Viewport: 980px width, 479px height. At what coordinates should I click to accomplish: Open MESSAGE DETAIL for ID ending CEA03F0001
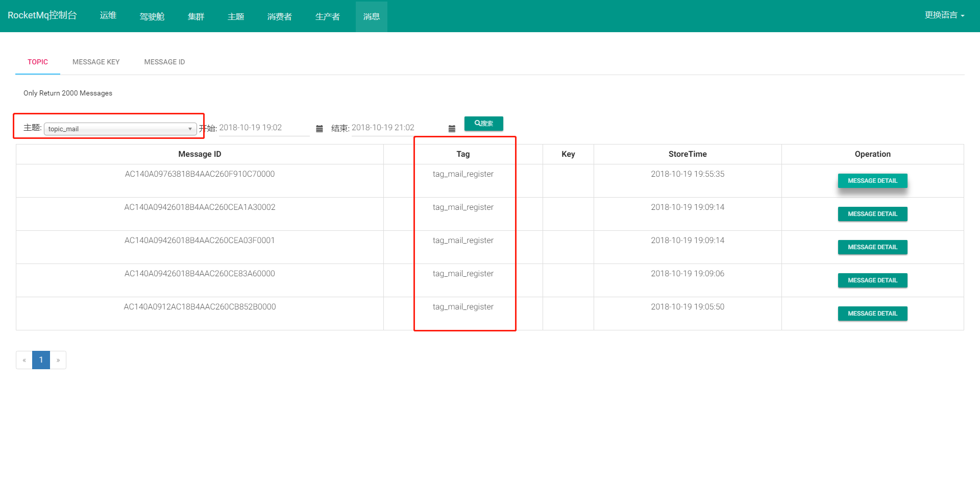[x=873, y=247]
